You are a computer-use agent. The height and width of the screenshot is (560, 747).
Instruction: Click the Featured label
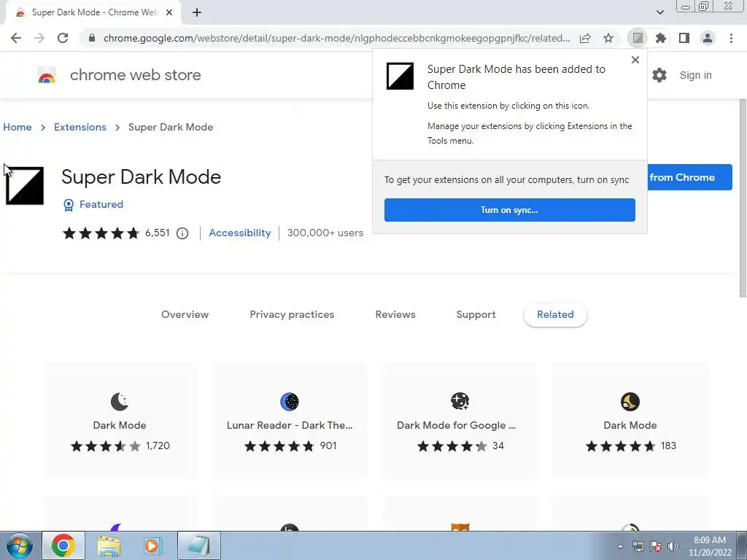pyautogui.click(x=101, y=204)
